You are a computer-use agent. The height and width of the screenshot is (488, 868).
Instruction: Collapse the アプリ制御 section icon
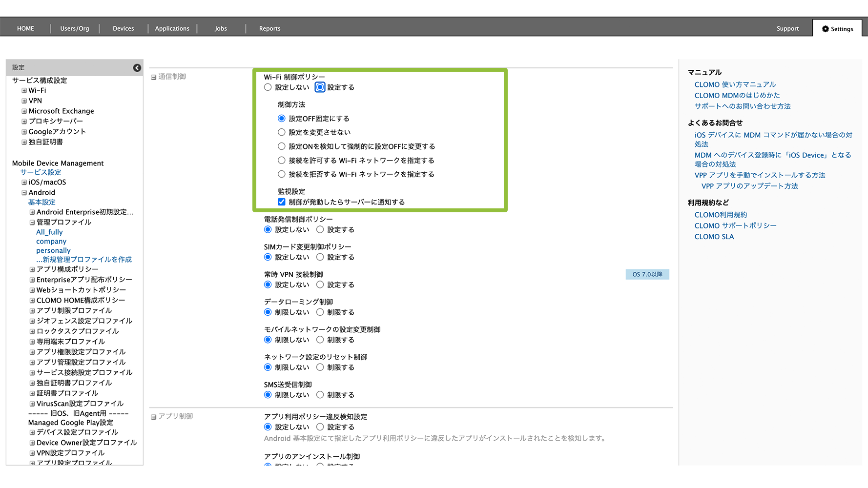153,417
